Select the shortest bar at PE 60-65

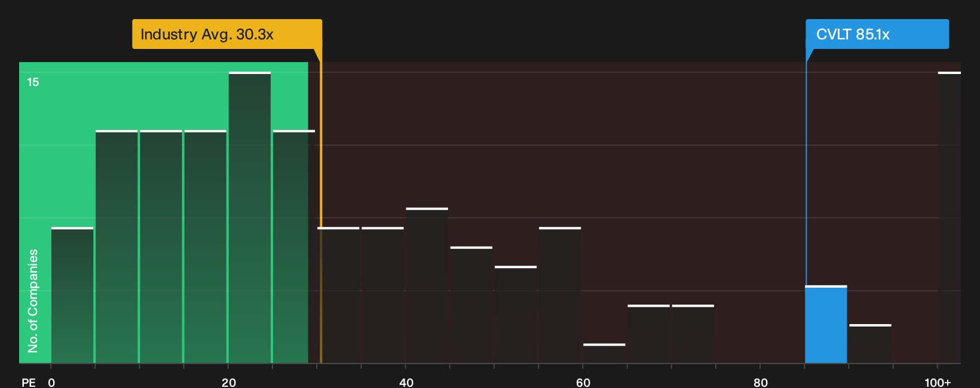(x=604, y=353)
